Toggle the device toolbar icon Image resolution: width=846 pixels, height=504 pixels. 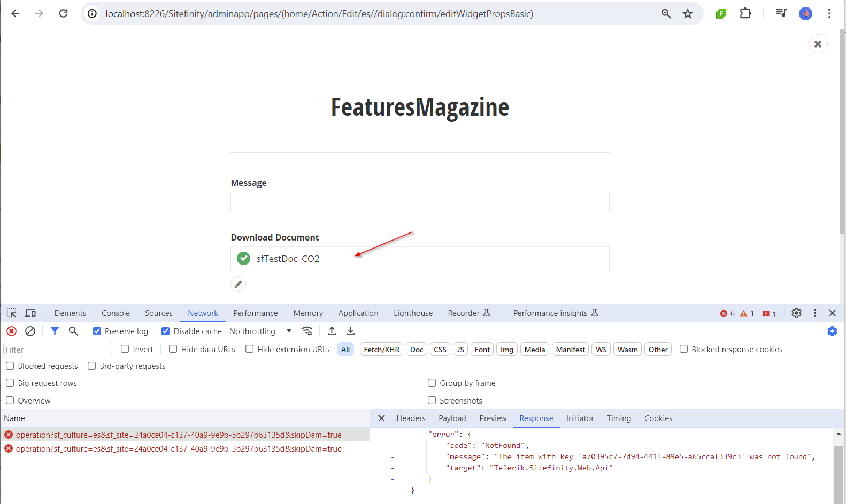30,313
